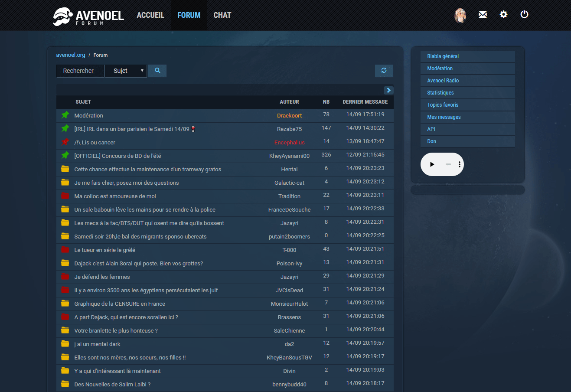Open the Chat section
Image resolution: width=571 pixels, height=392 pixels.
click(222, 15)
